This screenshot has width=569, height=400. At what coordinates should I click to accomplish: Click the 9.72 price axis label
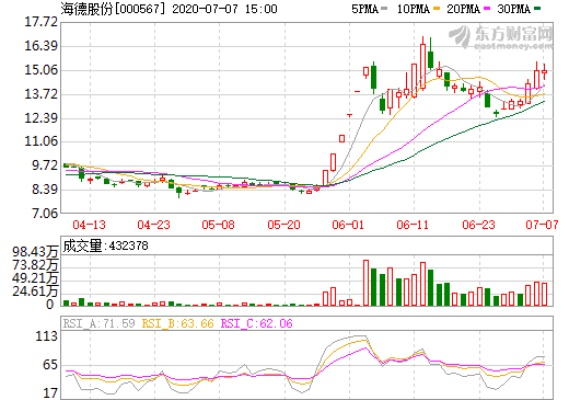click(x=44, y=166)
